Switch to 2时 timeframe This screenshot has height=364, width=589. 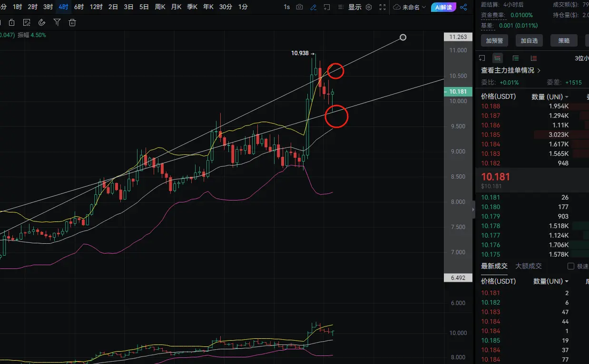[32, 7]
